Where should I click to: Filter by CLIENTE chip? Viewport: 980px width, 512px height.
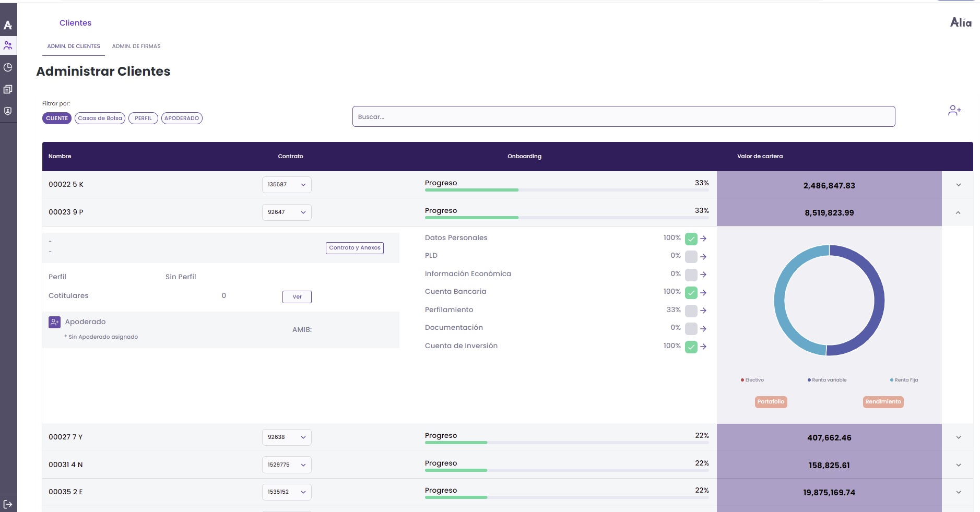[x=57, y=118]
